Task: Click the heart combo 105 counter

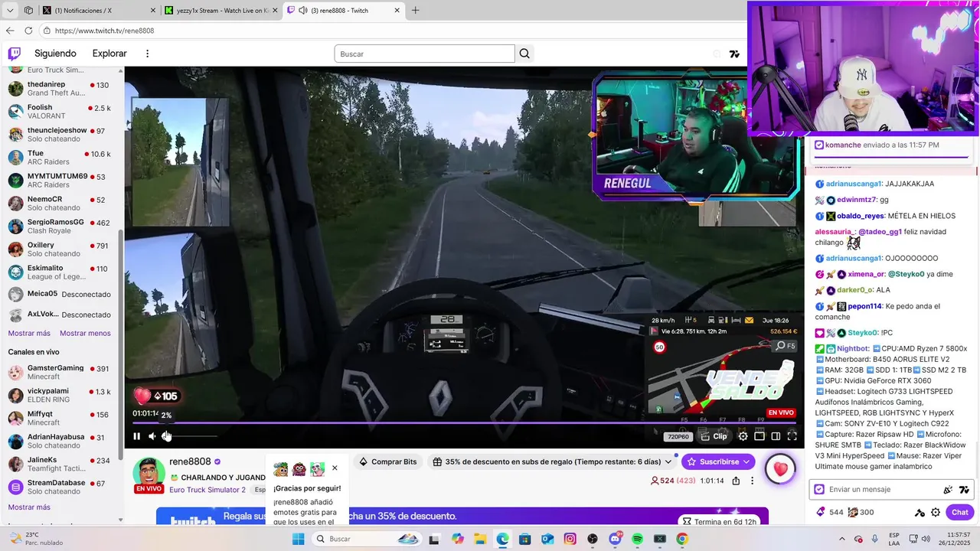Action: [x=157, y=396]
